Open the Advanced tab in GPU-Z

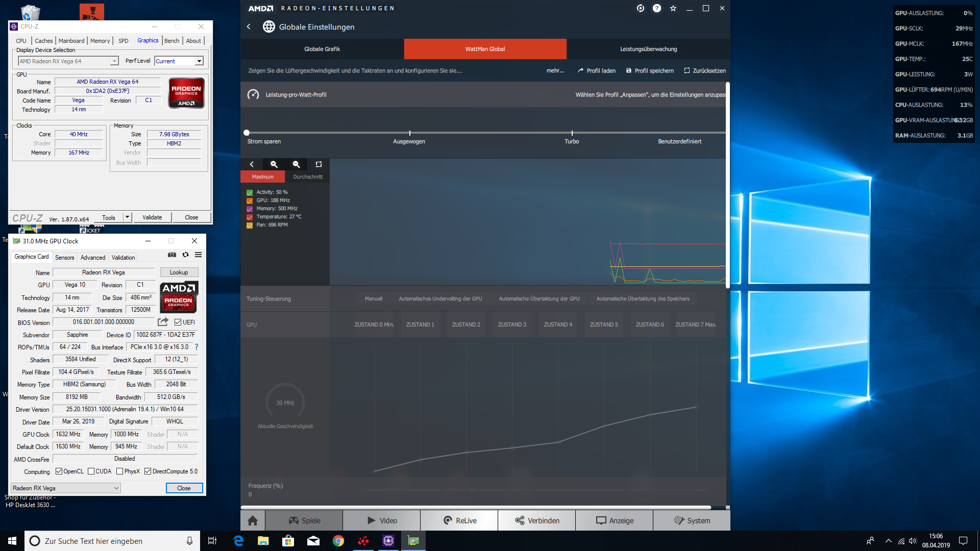pyautogui.click(x=93, y=258)
